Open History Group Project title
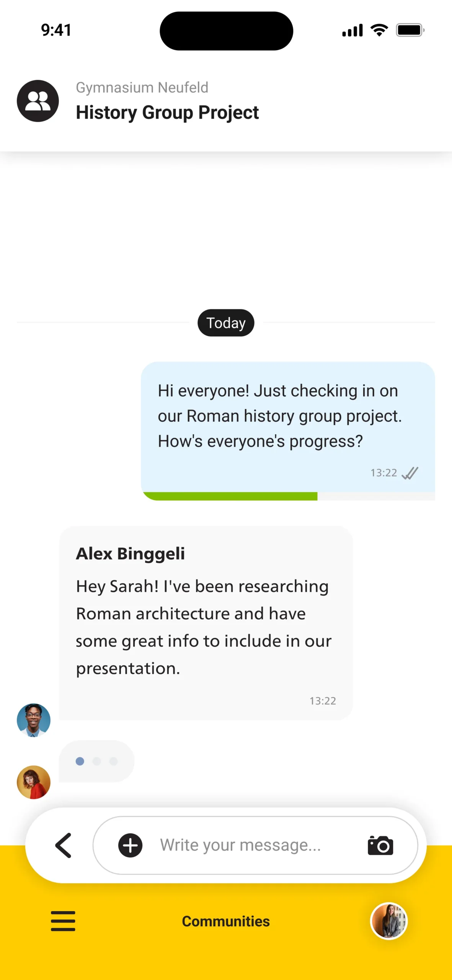The image size is (452, 980). (167, 113)
